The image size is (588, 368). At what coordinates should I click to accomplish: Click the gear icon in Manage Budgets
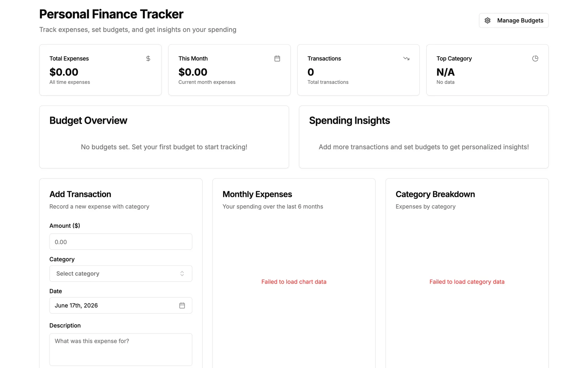(x=487, y=21)
